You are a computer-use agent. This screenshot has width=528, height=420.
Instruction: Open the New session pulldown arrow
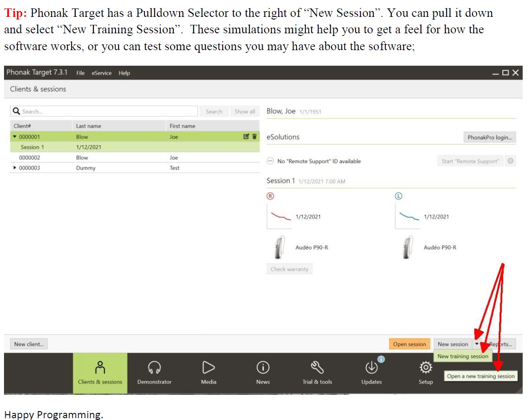point(476,344)
